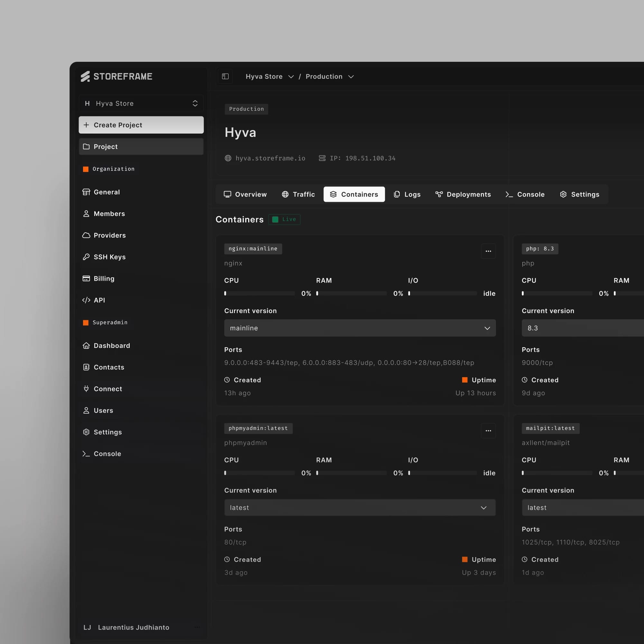Click the globe icon beside hyva.storeframe.io
This screenshot has width=644, height=644.
tap(228, 158)
